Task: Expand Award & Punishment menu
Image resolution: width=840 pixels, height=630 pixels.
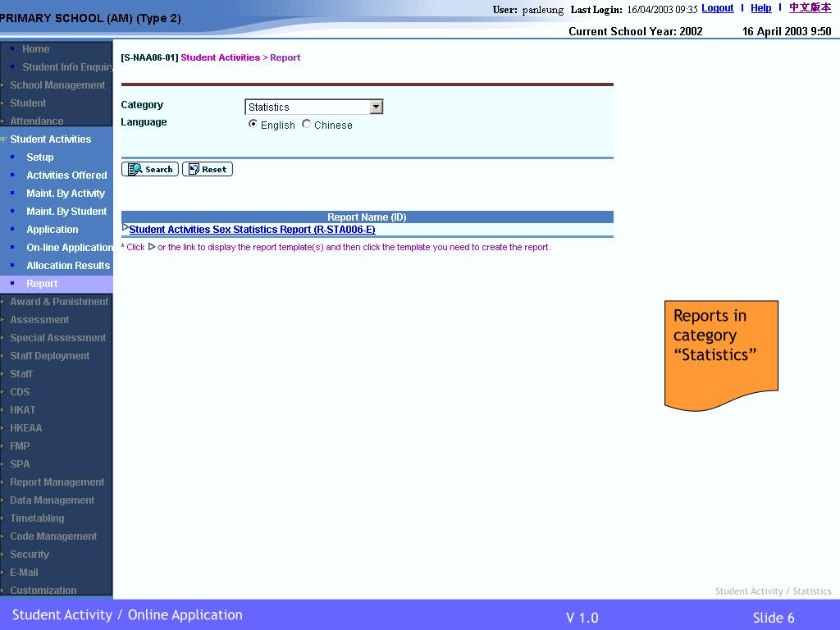Action: pyautogui.click(x=59, y=302)
